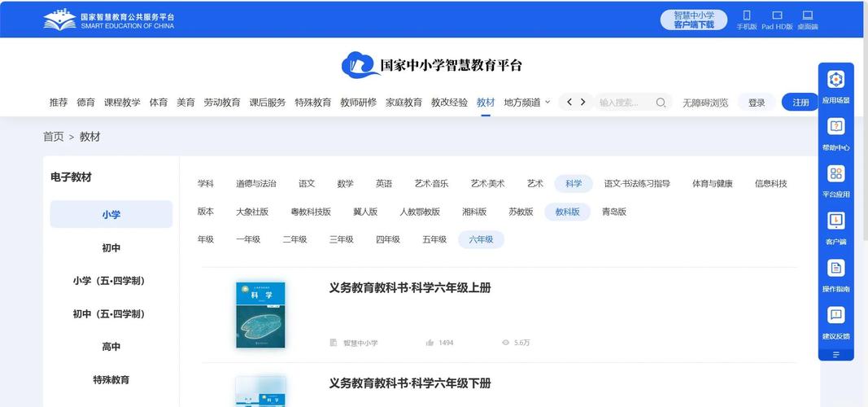Click the search magnifier icon
The height and width of the screenshot is (407, 868).
(x=661, y=103)
